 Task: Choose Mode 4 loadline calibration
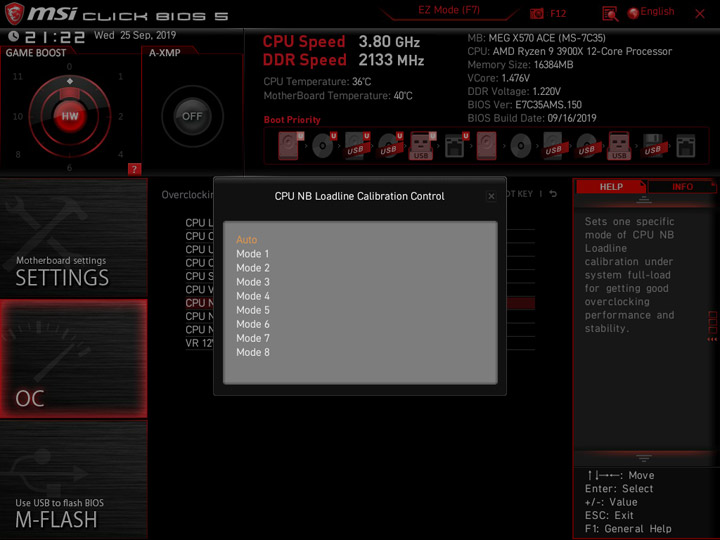click(253, 296)
